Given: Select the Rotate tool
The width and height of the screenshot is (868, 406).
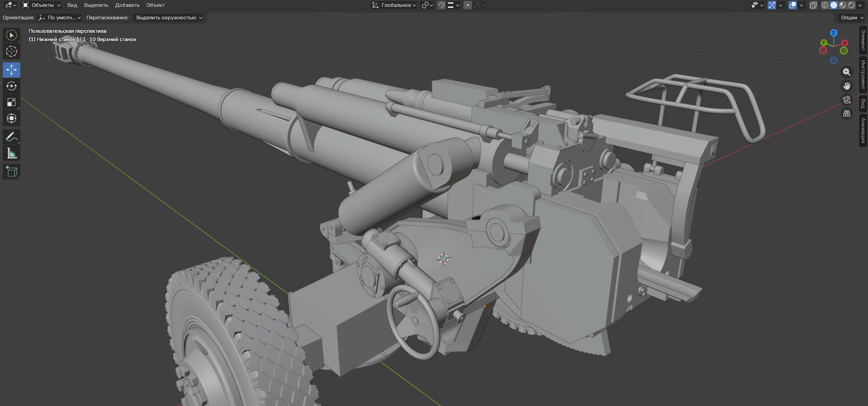Looking at the screenshot, I should [12, 86].
